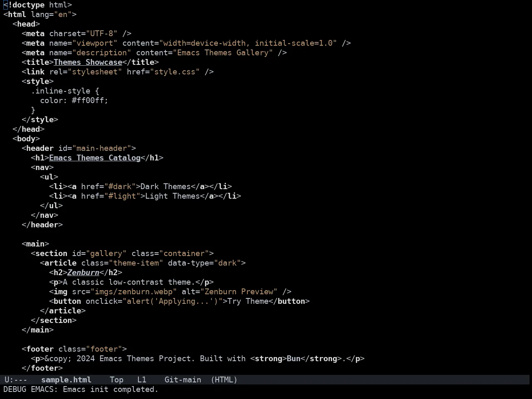
Task: Click the opening <body> tag
Action: tap(26, 139)
